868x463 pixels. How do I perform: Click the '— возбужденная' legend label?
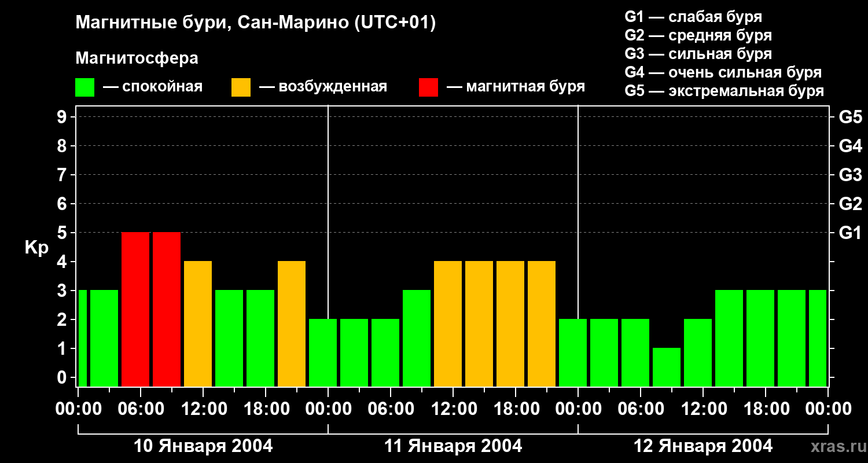coord(323,87)
